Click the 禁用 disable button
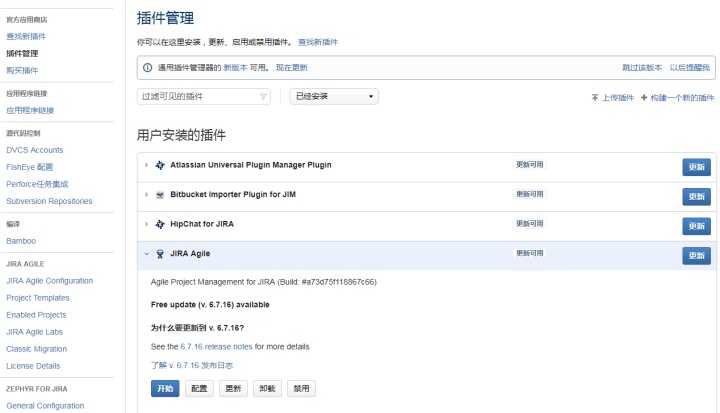This screenshot has height=413, width=720. click(301, 389)
